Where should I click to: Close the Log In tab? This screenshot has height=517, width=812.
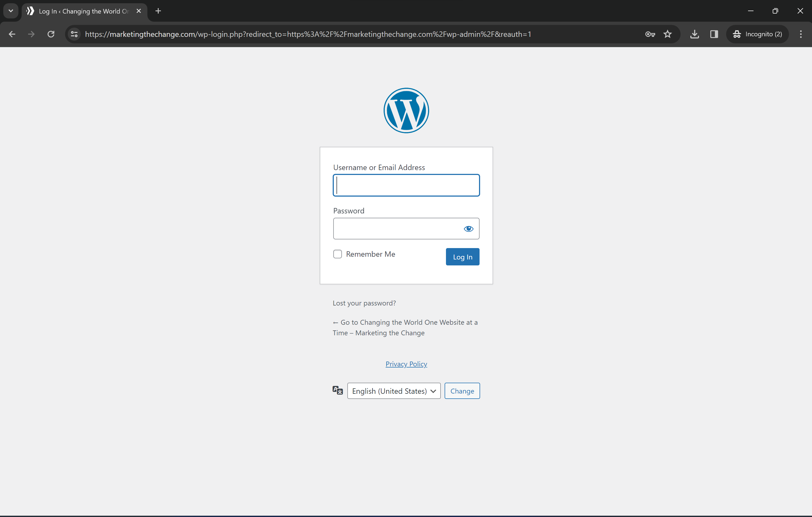(x=139, y=11)
